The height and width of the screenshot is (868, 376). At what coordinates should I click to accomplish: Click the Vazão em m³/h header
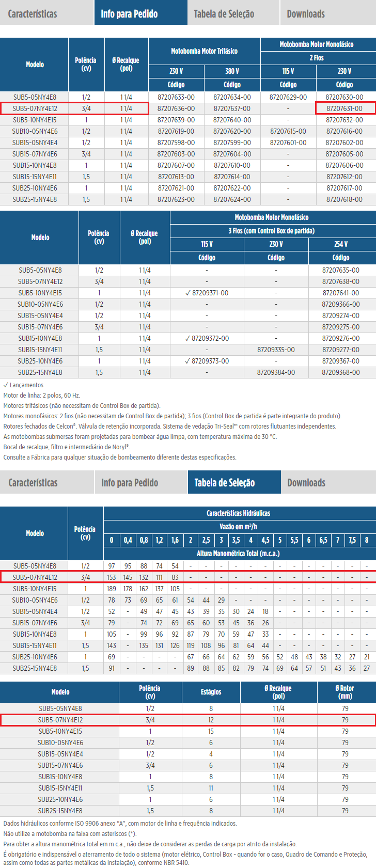click(x=238, y=526)
